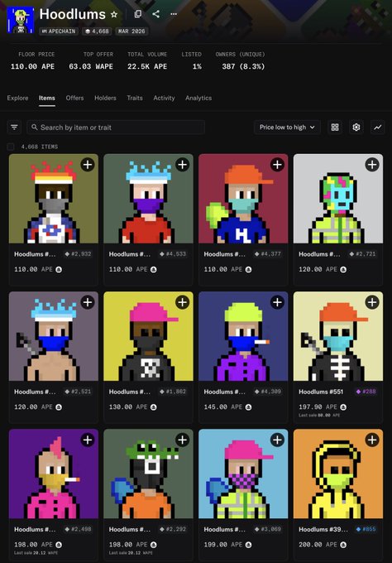Image resolution: width=392 pixels, height=563 pixels.
Task: Switch to the Explore tab
Action: coord(17,98)
